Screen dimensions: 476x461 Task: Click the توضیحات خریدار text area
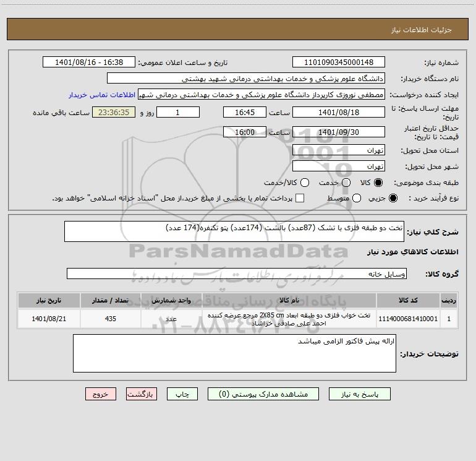[x=234, y=353]
